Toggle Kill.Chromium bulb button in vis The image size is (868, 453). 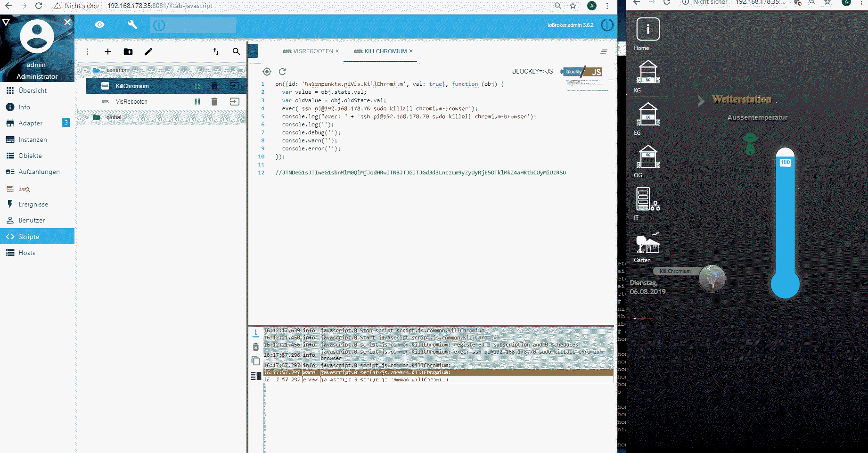coord(712,278)
